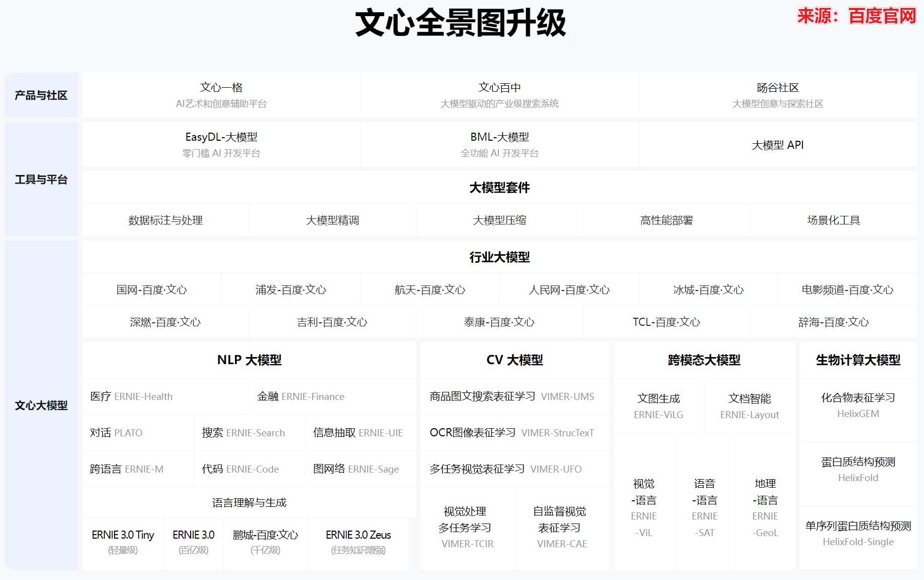Choose the 数据标注与处理 toolkit item
Viewport: 924px width, 580px height.
165,220
